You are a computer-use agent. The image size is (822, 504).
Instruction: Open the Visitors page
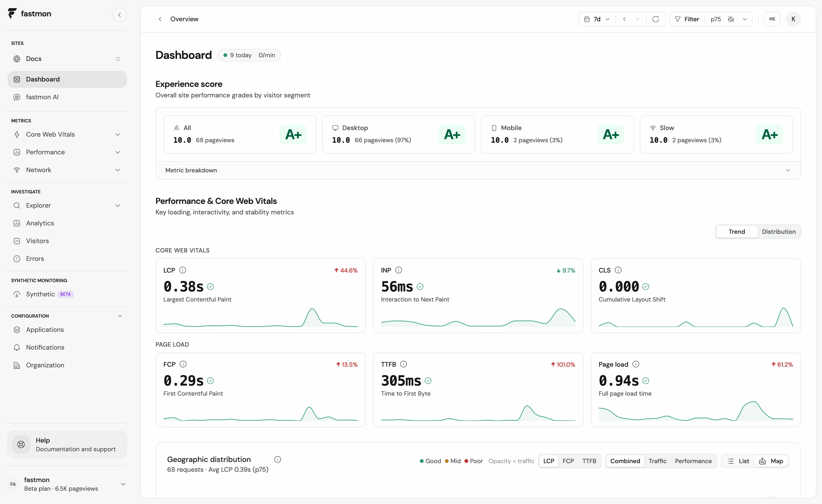coord(67,241)
